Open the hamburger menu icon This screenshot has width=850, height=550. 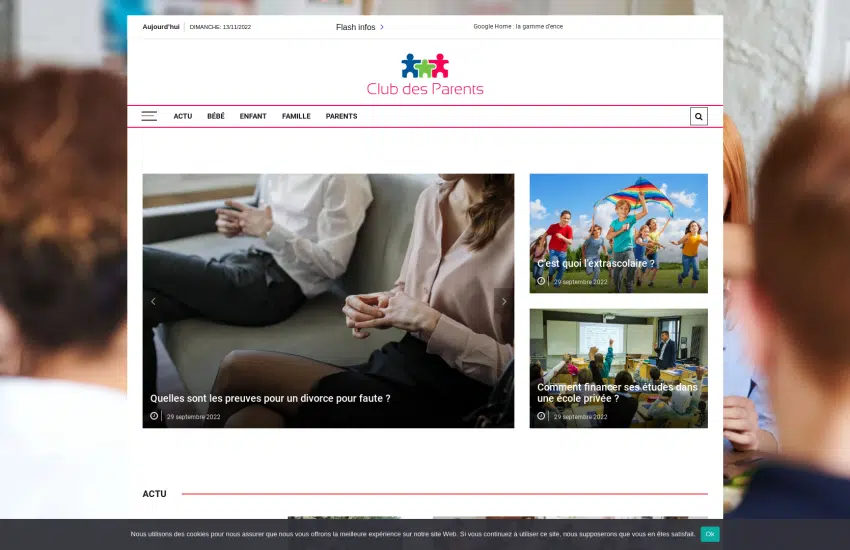pyautogui.click(x=149, y=116)
